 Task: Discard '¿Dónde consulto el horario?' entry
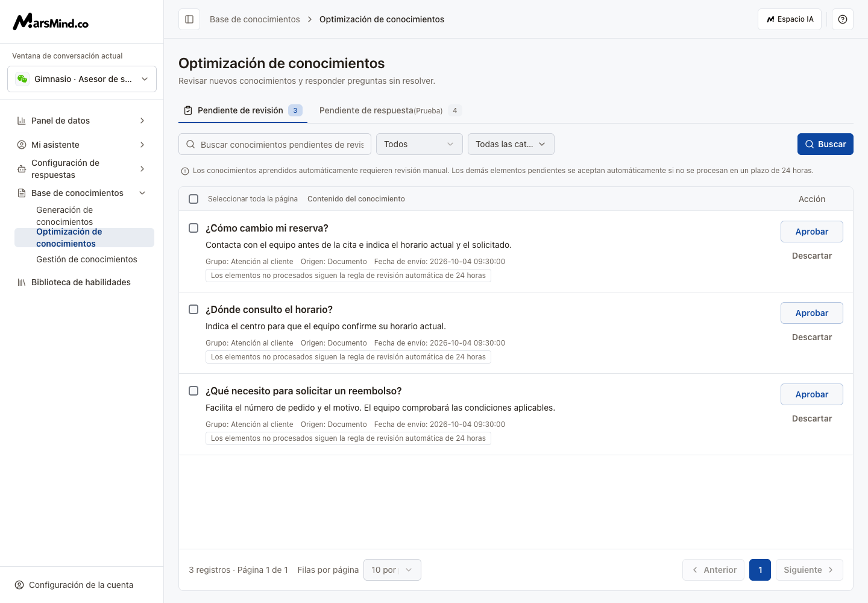click(812, 337)
